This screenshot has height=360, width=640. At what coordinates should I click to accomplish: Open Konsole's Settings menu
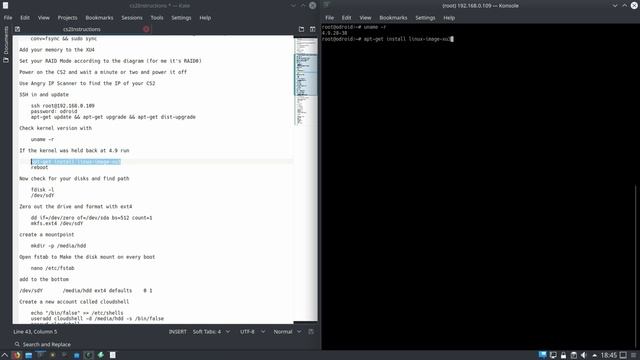point(425,18)
